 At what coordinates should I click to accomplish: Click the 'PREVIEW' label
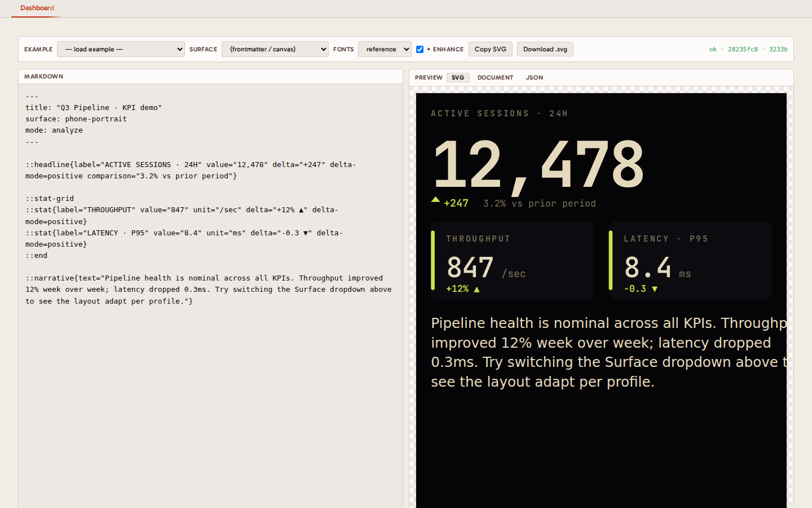pos(429,77)
